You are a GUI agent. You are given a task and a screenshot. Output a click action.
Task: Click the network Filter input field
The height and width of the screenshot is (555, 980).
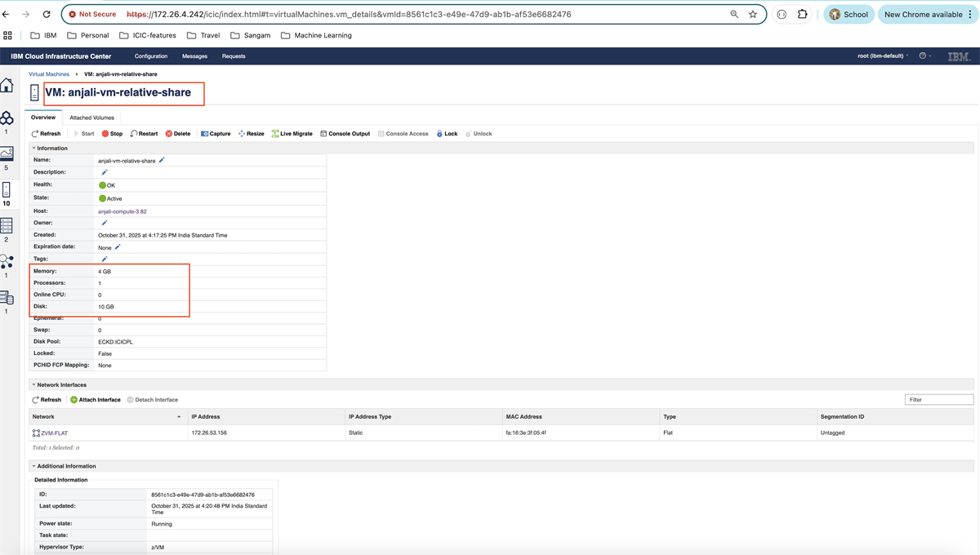(x=939, y=400)
